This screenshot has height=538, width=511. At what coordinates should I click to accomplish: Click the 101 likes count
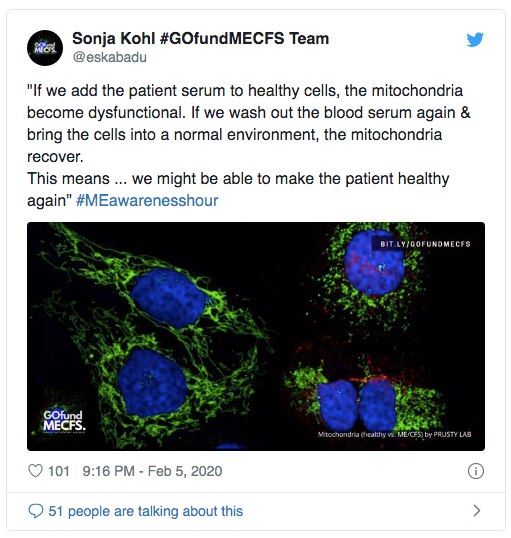tap(59, 471)
